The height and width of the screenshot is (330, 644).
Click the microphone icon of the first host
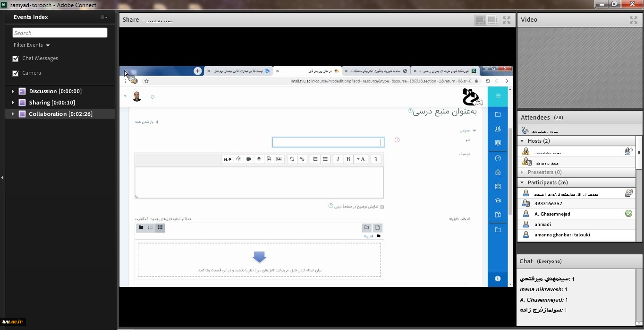pos(628,151)
